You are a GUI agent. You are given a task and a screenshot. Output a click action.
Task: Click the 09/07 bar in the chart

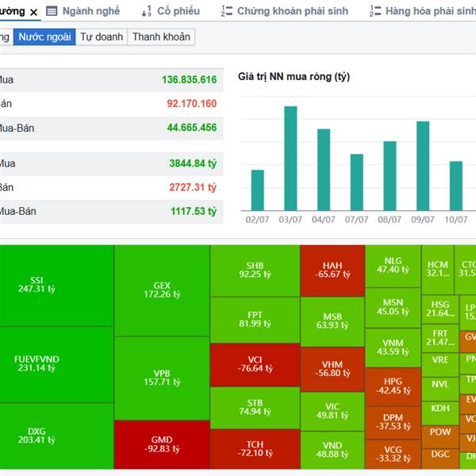coord(423,166)
